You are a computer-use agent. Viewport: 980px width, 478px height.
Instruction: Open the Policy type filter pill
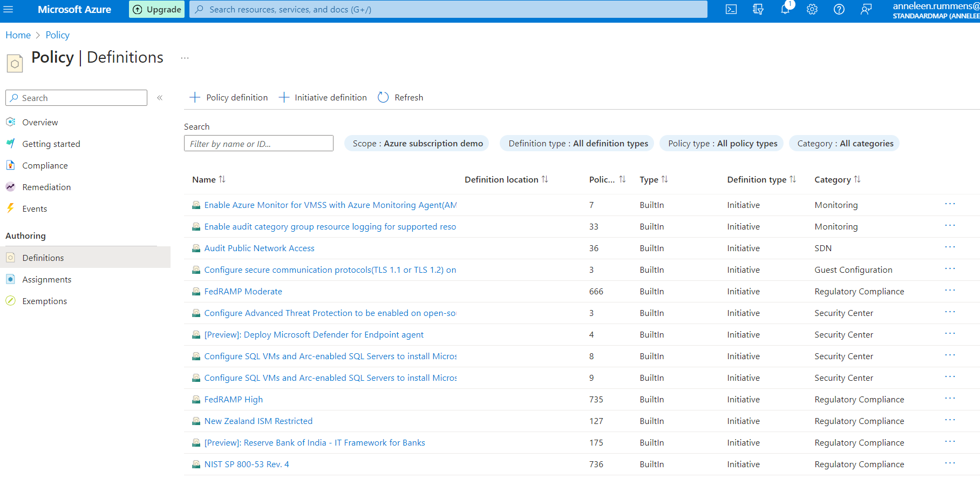[x=722, y=144]
